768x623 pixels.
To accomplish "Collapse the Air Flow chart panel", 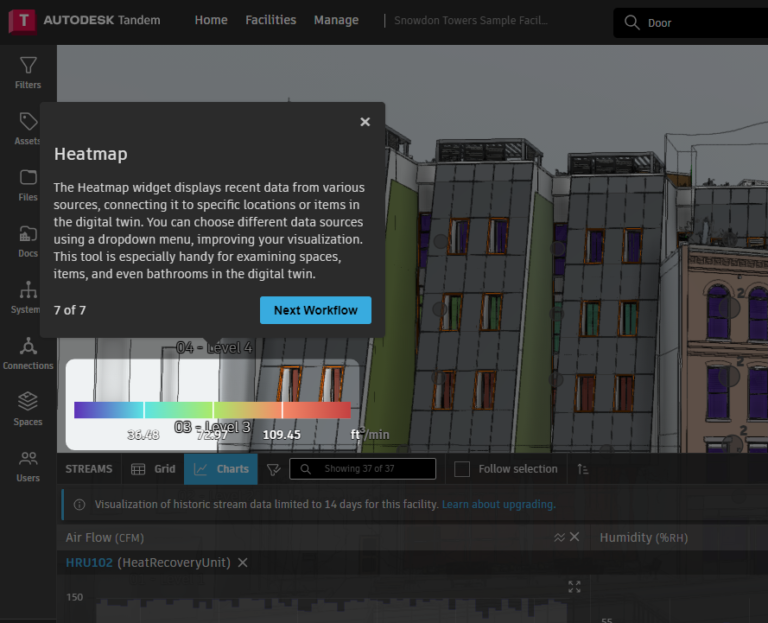I will (559, 538).
